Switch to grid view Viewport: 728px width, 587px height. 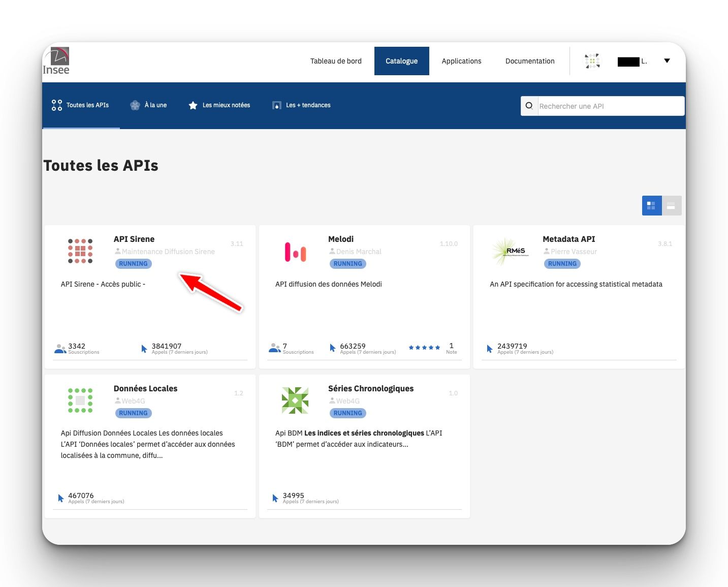(652, 205)
